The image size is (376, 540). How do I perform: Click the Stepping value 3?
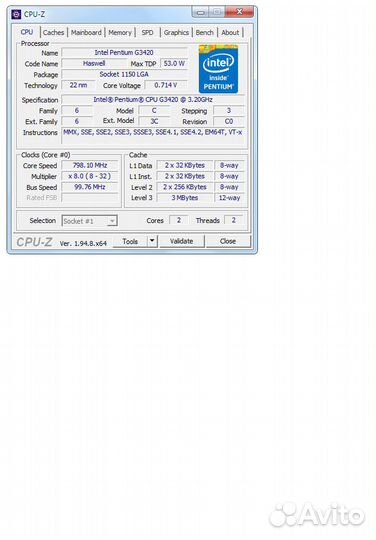[229, 111]
